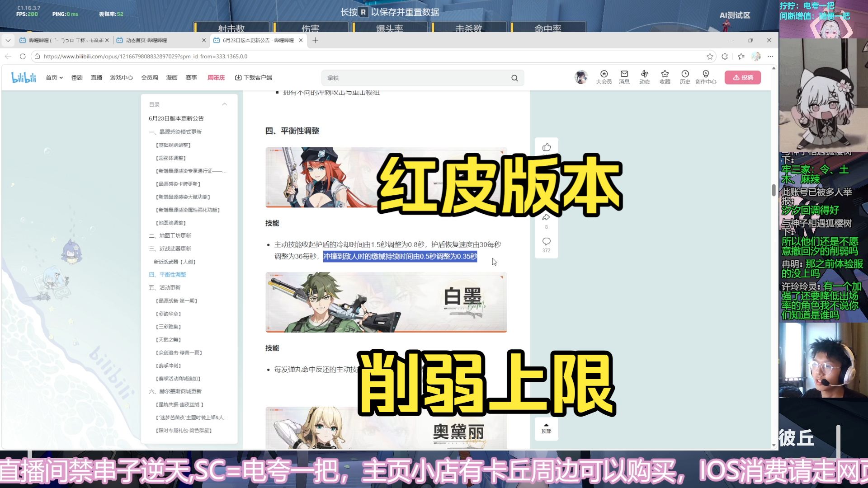The image size is (868, 488).
Task: Open the browser favorites list icon
Action: pyautogui.click(x=741, y=56)
